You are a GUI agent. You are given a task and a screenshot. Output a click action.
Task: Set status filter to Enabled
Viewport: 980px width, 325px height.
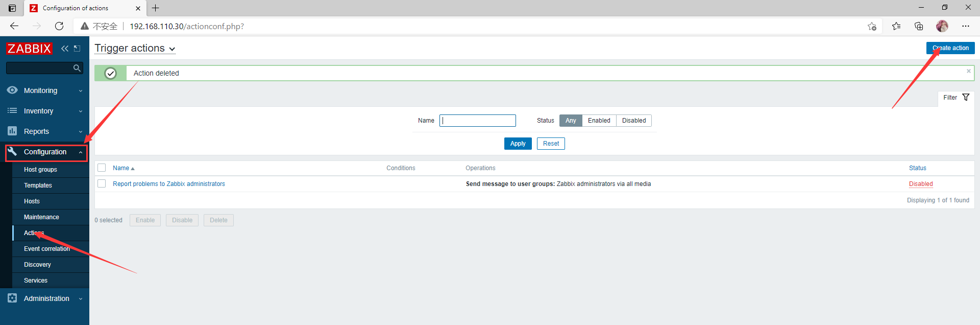coord(599,121)
